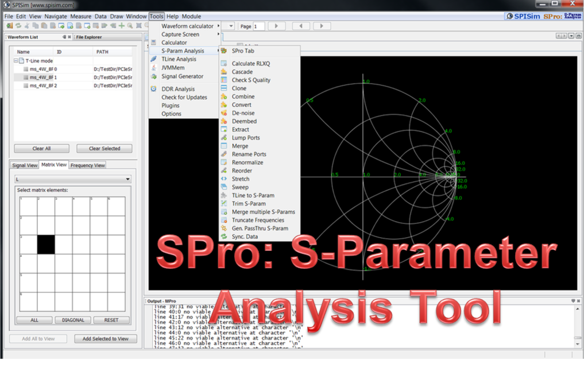Viewport: 588px width, 367px height.
Task: Collapse the T-Line mode tree node
Action: tap(17, 60)
